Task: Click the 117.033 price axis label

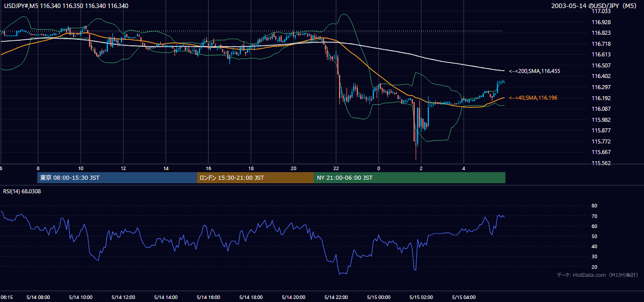Action: (600, 11)
